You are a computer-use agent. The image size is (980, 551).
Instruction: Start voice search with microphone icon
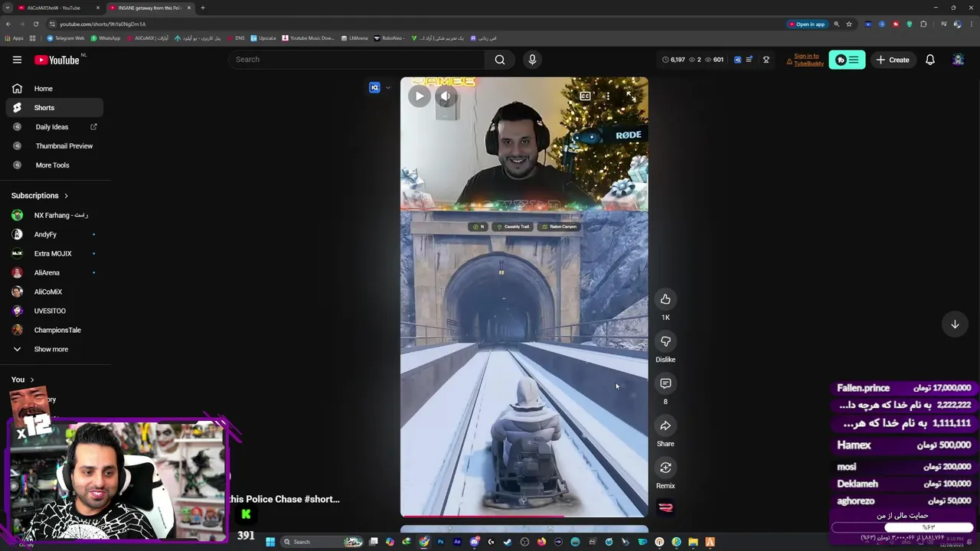[532, 60]
